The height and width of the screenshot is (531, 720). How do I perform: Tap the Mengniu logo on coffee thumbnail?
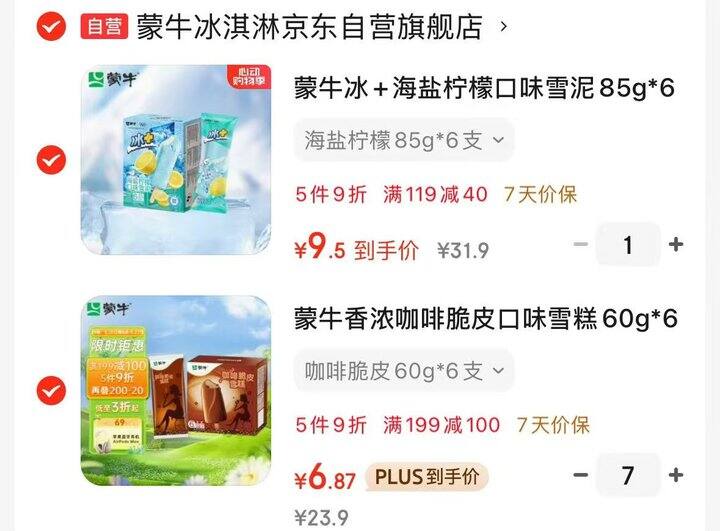point(110,308)
